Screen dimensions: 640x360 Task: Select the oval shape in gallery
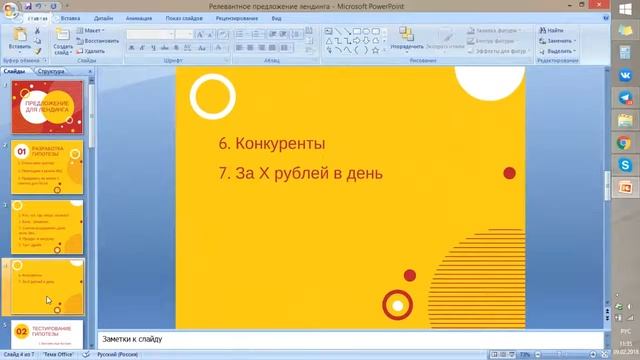tap(366, 31)
